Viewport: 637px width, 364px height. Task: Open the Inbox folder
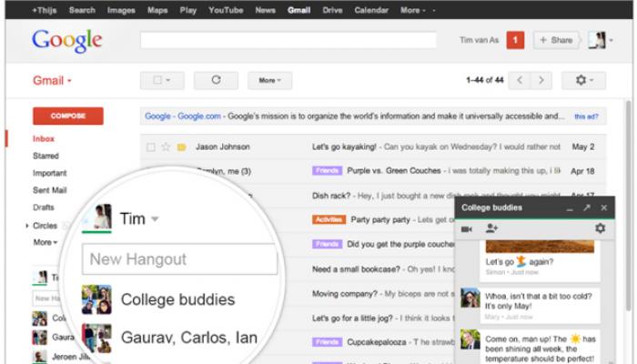pos(44,138)
